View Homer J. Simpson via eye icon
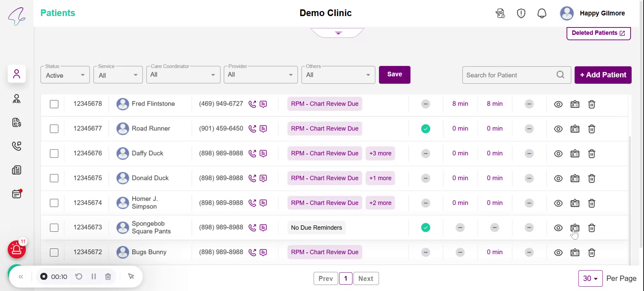Screen dimensions: 644x291 click(x=558, y=203)
